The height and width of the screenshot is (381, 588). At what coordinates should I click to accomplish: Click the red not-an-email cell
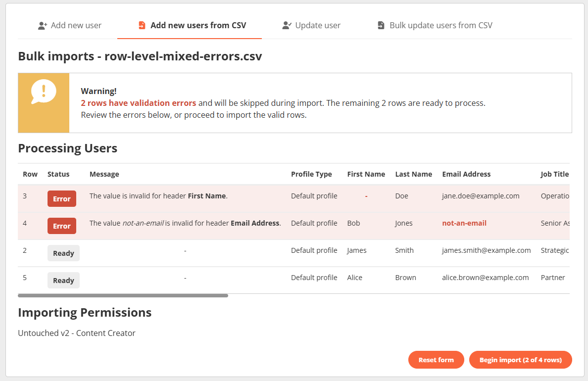tap(464, 223)
